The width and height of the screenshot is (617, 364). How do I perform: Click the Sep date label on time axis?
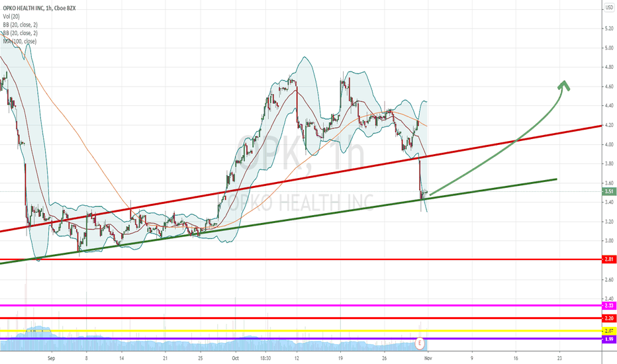(x=51, y=358)
